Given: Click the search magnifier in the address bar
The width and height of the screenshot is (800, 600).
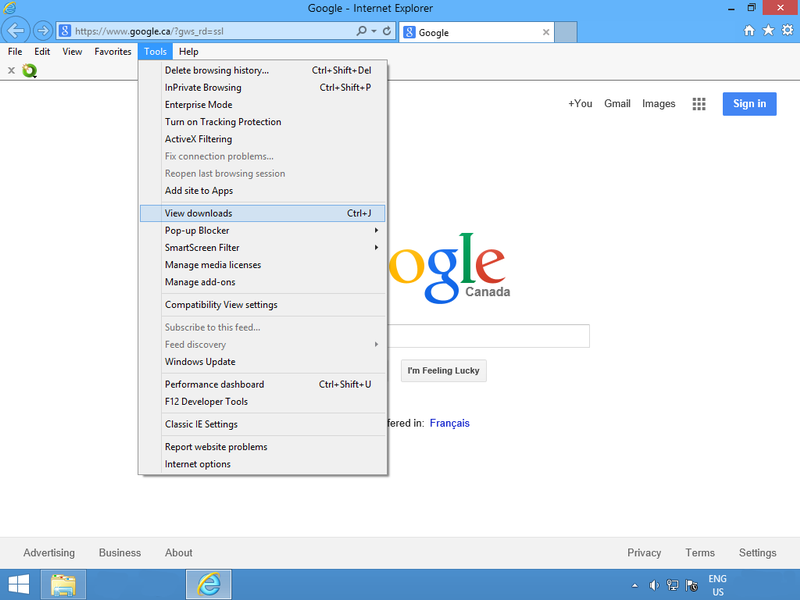Looking at the screenshot, I should 361,31.
